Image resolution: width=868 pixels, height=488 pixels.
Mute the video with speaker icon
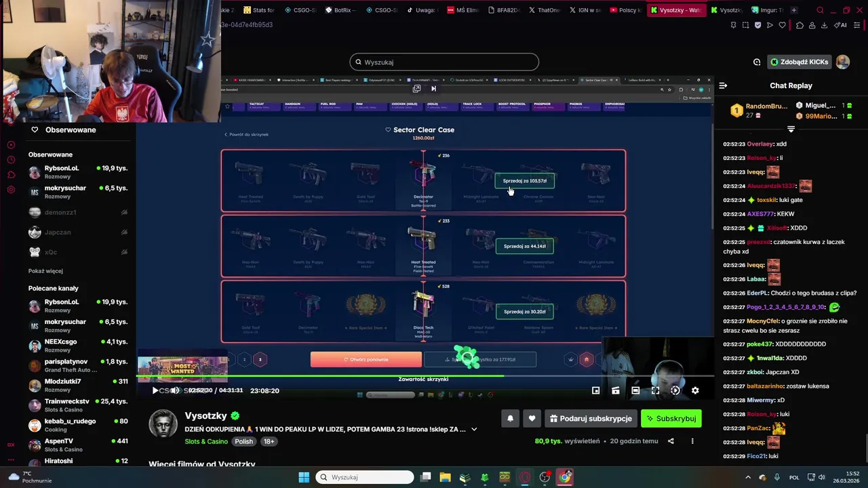[x=175, y=390]
